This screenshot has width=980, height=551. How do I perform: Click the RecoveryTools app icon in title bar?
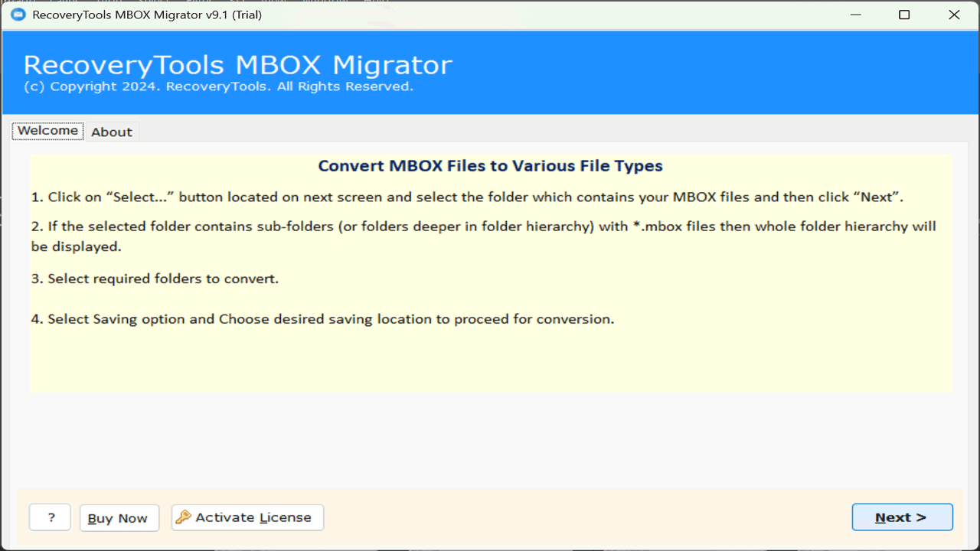point(18,15)
